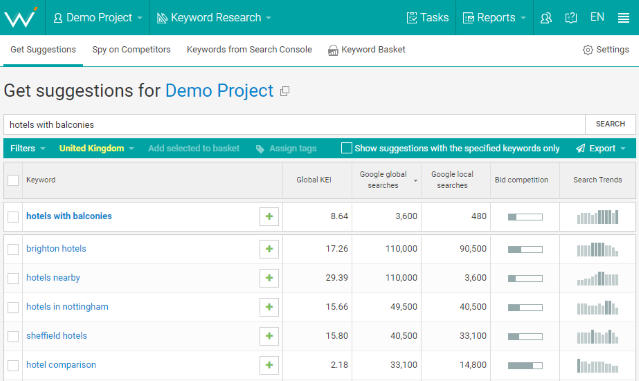Screen dimensions: 639x381
Task: Open Tasks from top bar
Action: [x=427, y=18]
